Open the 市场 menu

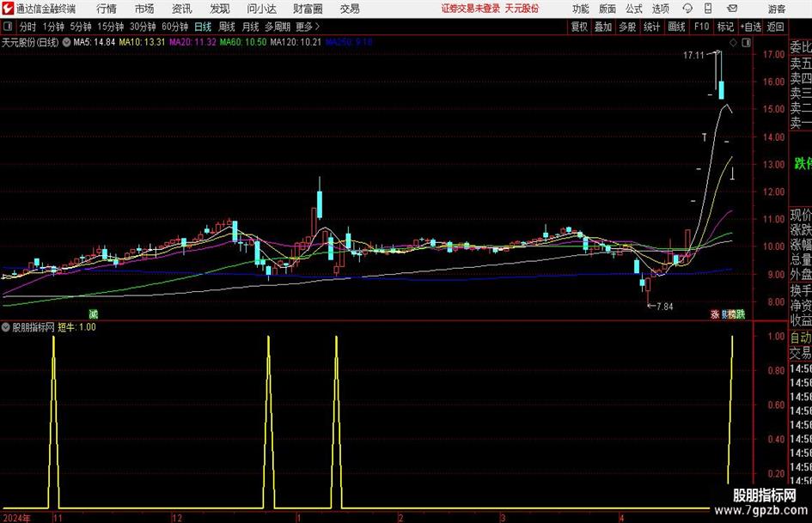(x=144, y=9)
